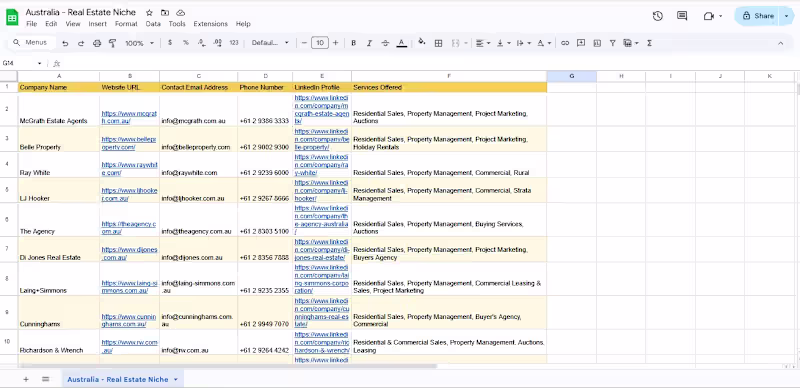This screenshot has width=800, height=388.
Task: Decrease decimal places
Action: coord(202,43)
